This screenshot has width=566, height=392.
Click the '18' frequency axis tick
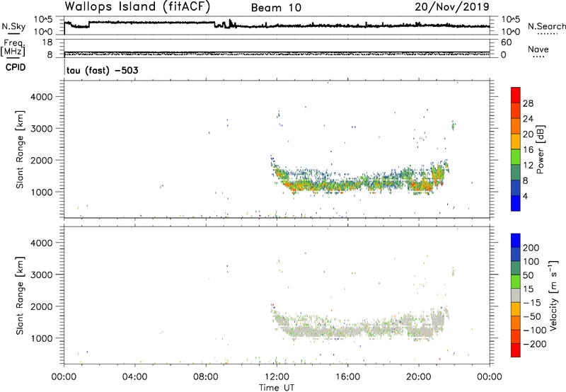click(47, 42)
